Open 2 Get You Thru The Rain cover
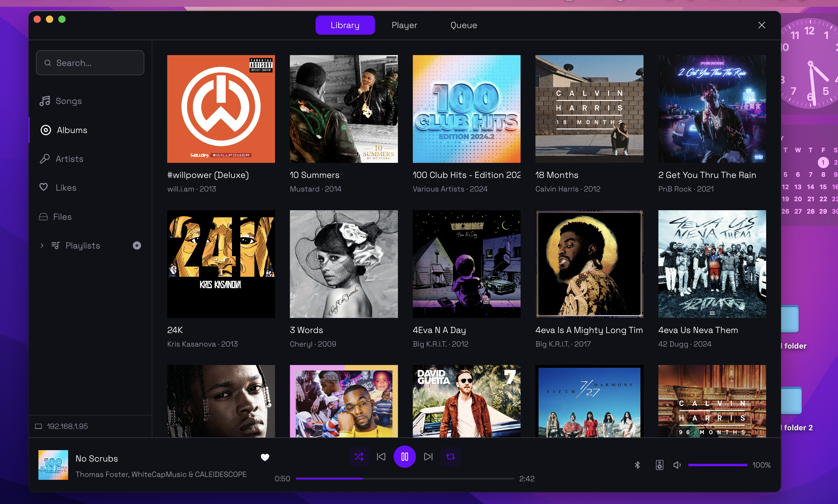 712,109
